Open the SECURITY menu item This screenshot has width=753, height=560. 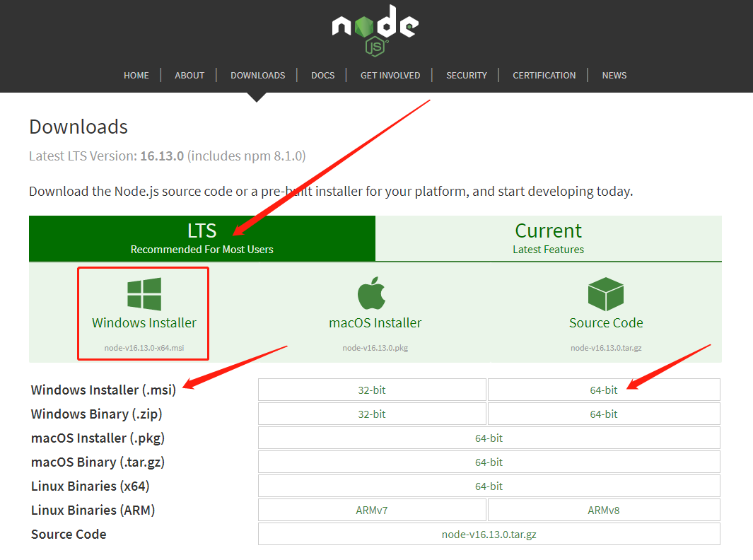click(467, 76)
